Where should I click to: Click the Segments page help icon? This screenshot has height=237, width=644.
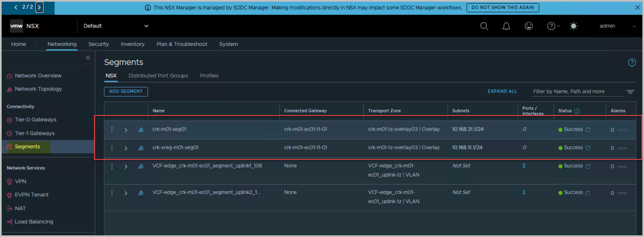[632, 62]
